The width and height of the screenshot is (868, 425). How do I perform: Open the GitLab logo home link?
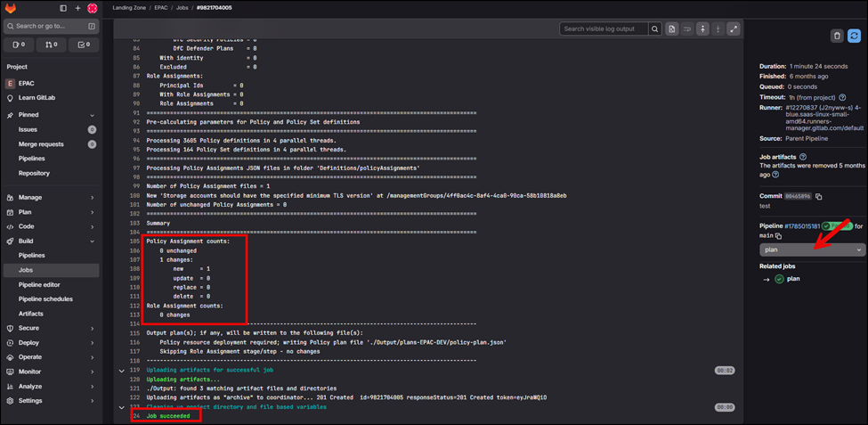coord(11,8)
